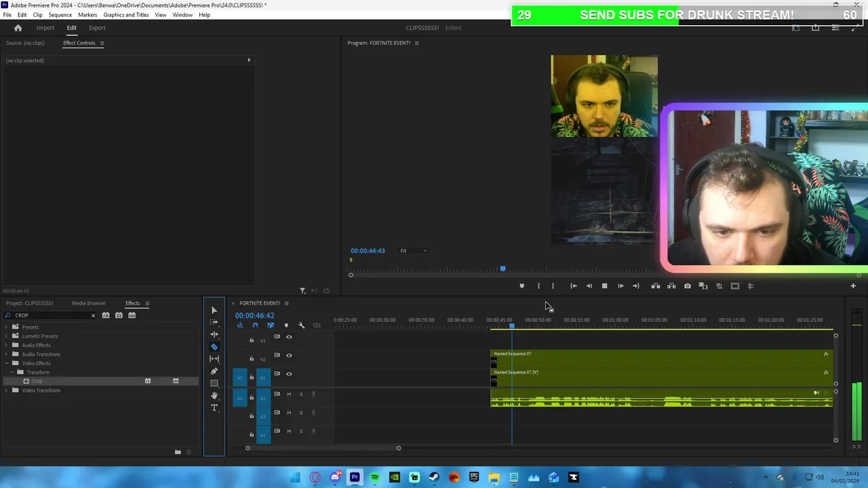Click Mark Out in the Program monitor

pyautogui.click(x=553, y=286)
